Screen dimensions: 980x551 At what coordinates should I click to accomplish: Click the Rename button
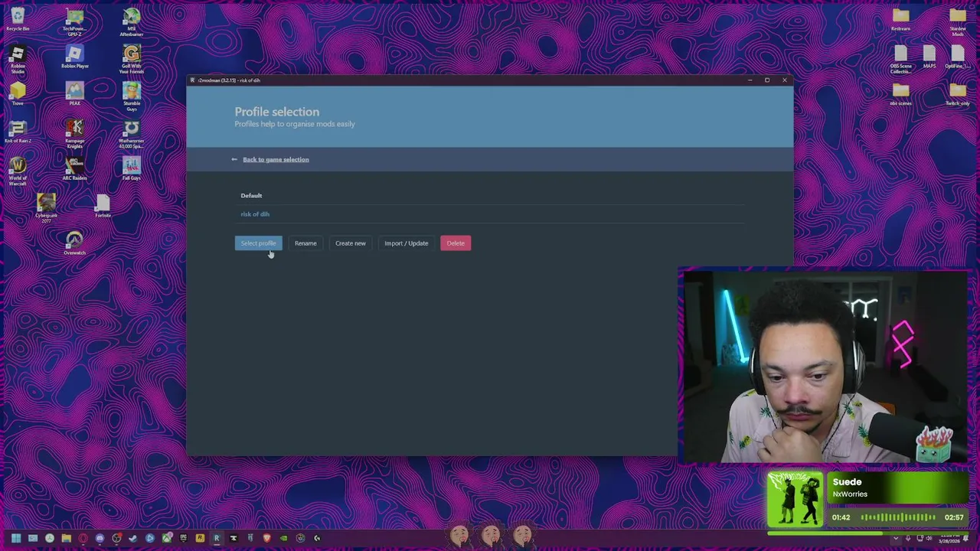point(305,243)
